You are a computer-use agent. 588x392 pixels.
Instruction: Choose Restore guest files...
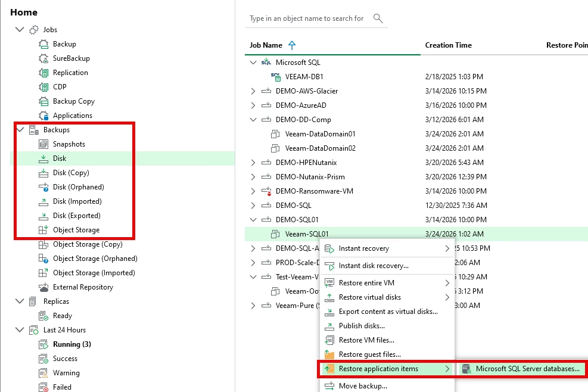(387, 354)
